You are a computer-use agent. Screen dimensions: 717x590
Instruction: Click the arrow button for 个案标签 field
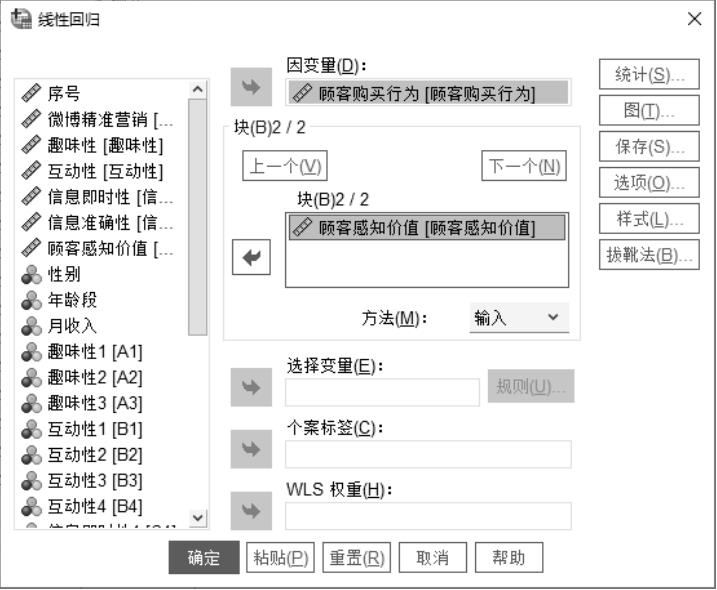251,449
